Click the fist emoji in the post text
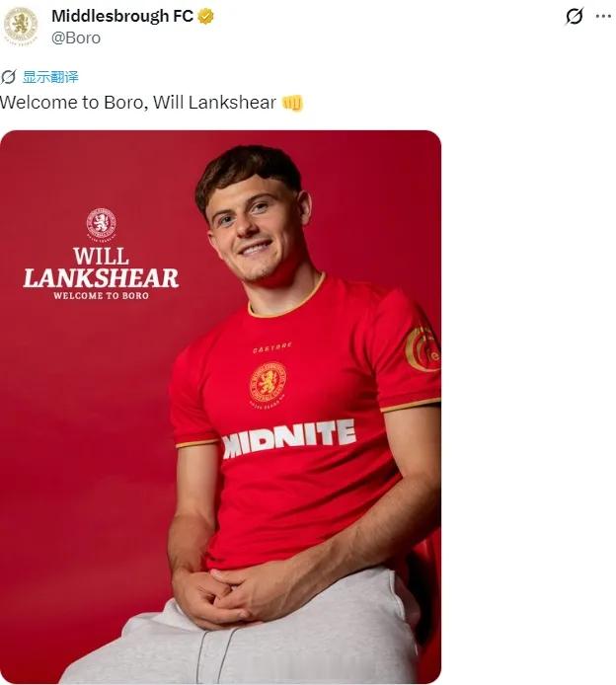Image resolution: width=616 pixels, height=685 pixels. coord(292,103)
